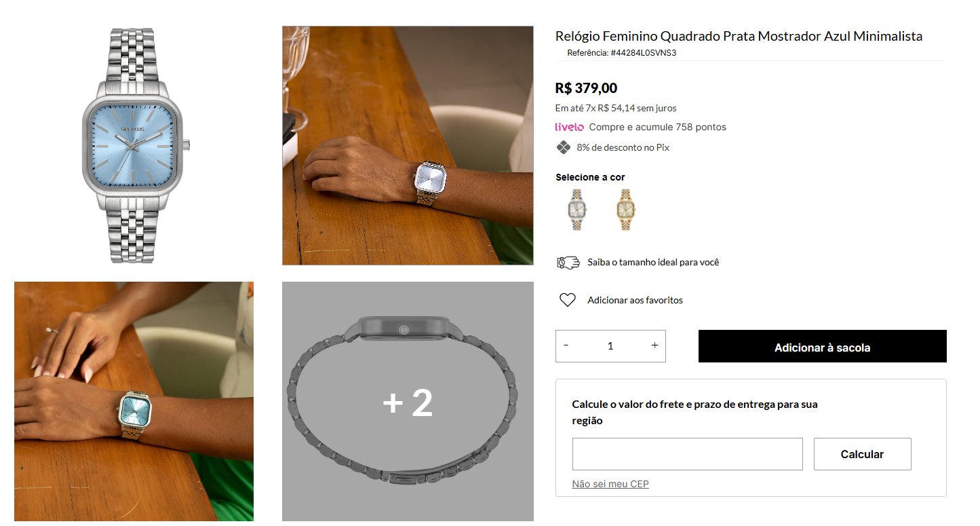The height and width of the screenshot is (526, 980).
Task: Click the CEP postal code input
Action: (x=687, y=454)
